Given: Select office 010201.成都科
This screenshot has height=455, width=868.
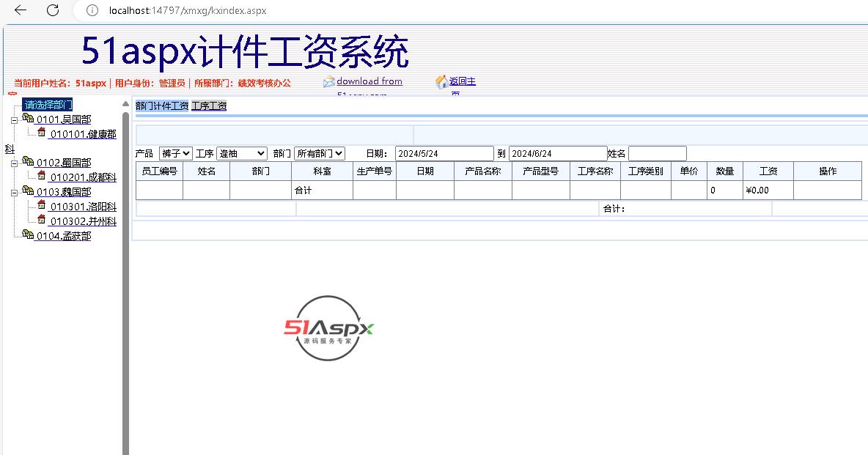Looking at the screenshot, I should click(83, 177).
